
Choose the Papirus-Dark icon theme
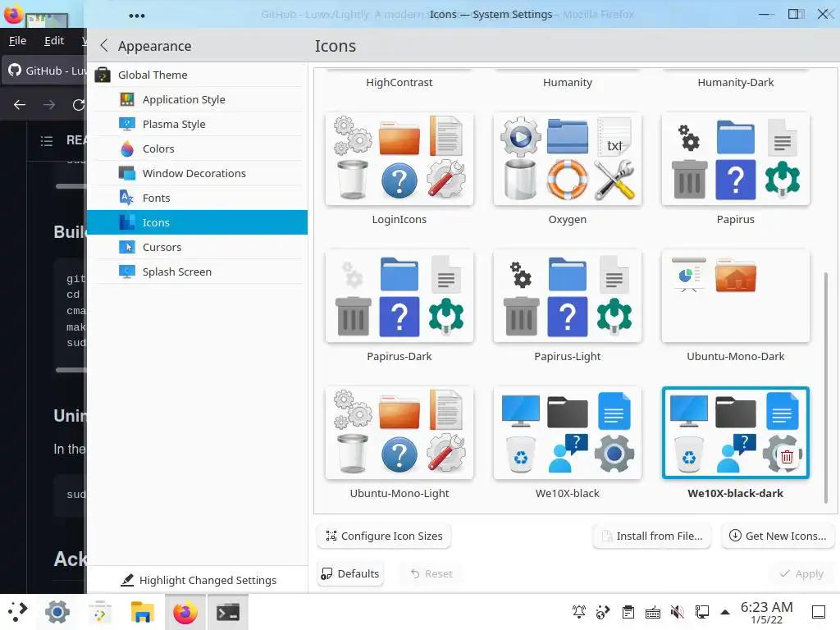click(x=399, y=295)
